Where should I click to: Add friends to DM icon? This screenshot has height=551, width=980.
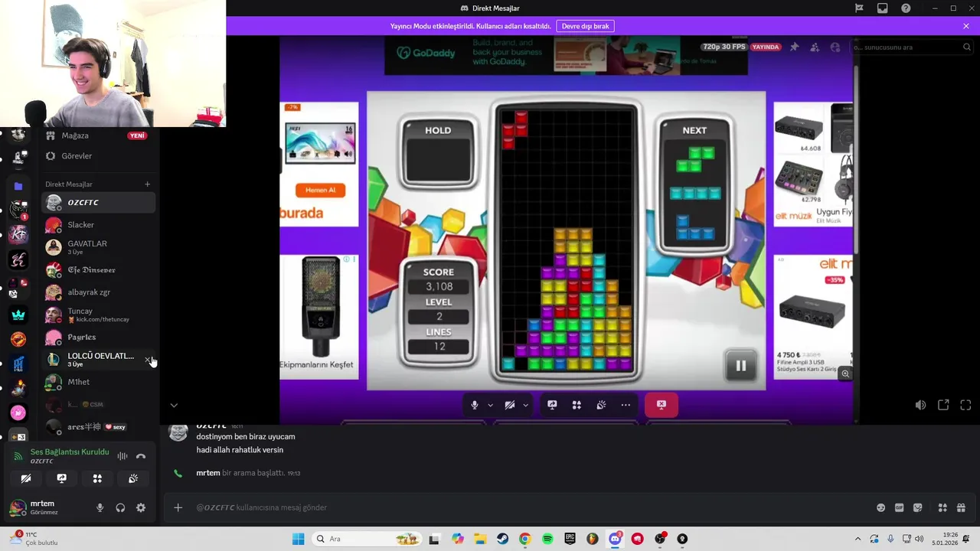(x=815, y=47)
